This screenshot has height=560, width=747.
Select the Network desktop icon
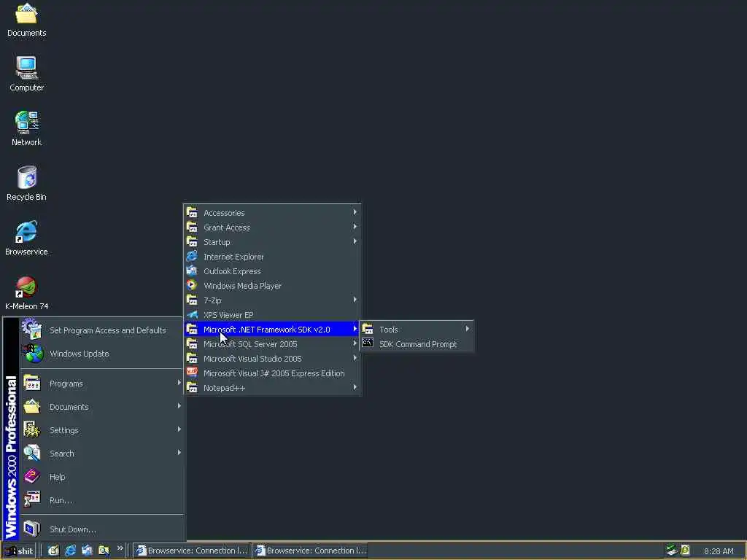(27, 128)
